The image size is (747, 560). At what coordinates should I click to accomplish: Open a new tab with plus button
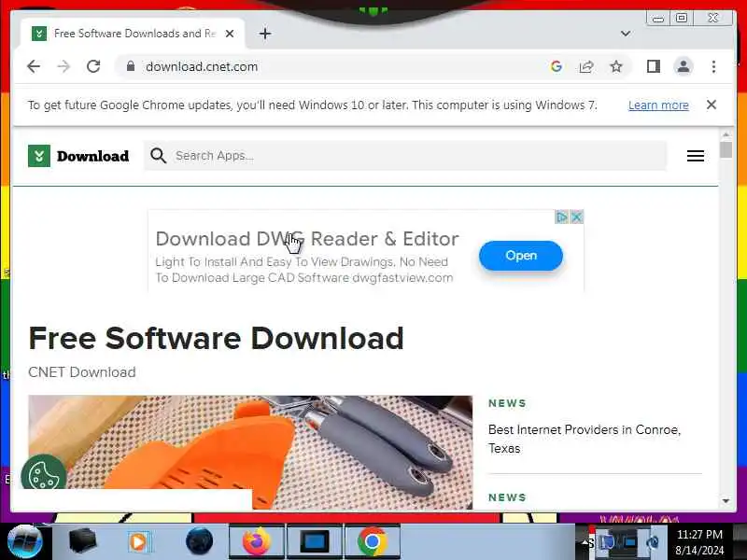click(x=265, y=34)
